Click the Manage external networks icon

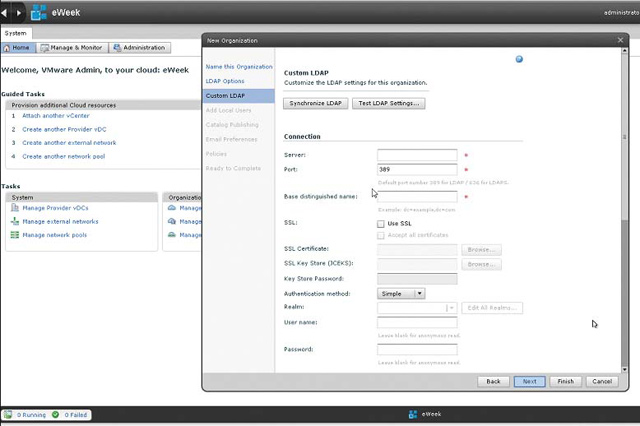pyautogui.click(x=15, y=221)
